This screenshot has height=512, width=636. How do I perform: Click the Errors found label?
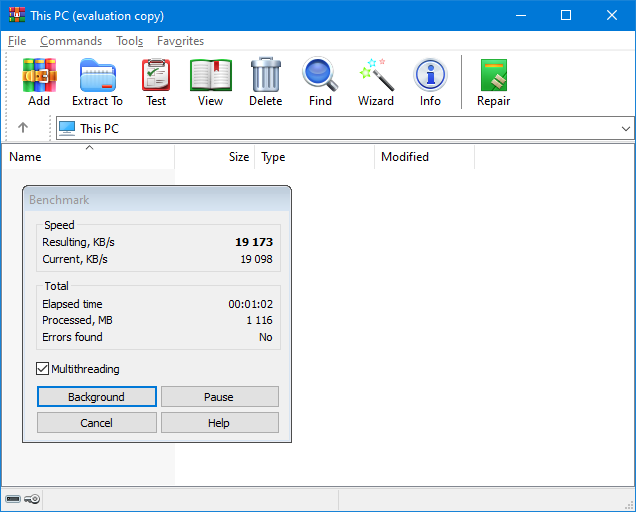point(72,337)
